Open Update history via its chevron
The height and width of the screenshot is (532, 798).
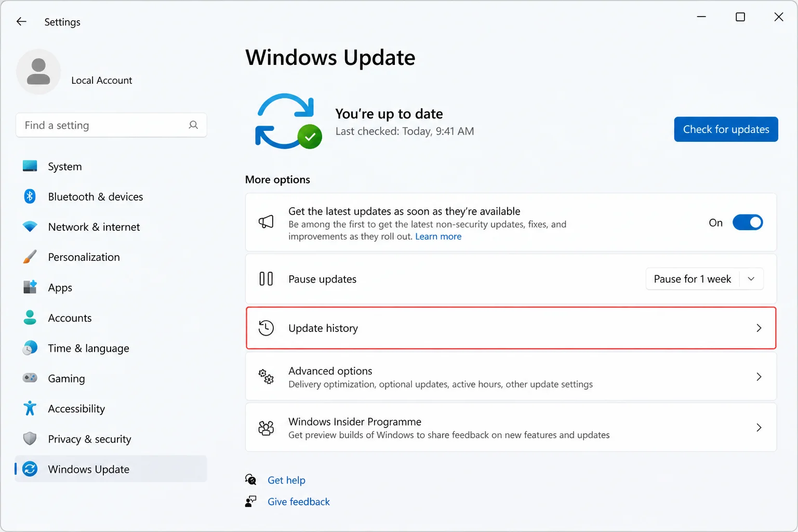759,328
